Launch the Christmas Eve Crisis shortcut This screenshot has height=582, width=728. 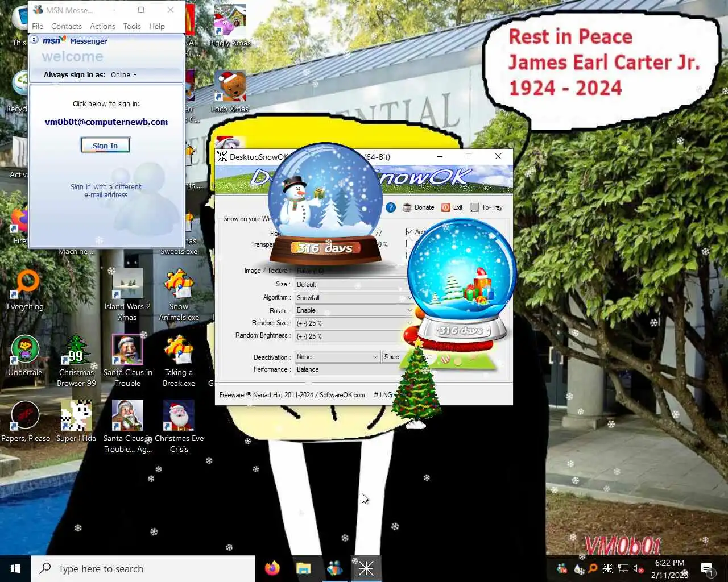(x=179, y=427)
